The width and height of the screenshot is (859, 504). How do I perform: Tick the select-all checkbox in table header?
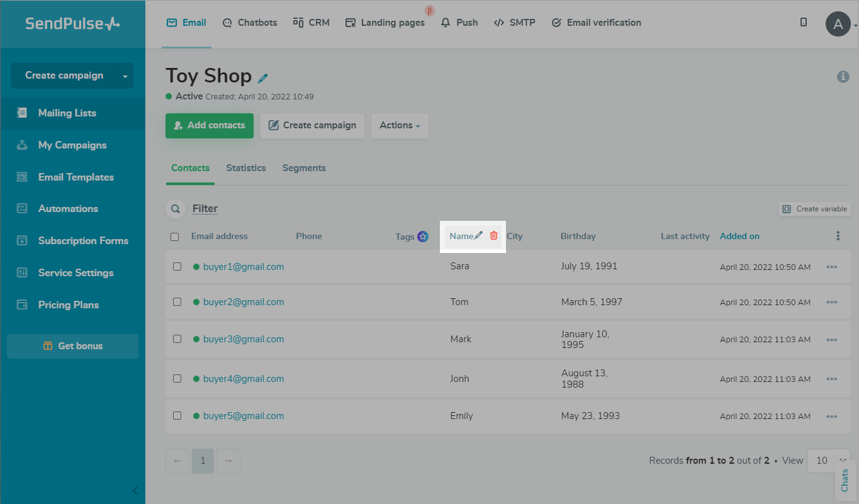pyautogui.click(x=175, y=237)
